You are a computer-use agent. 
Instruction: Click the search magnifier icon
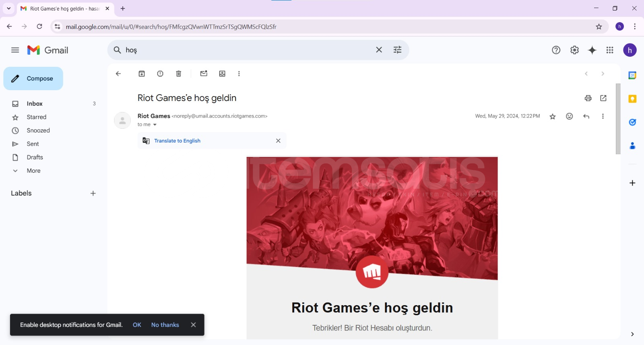click(117, 50)
